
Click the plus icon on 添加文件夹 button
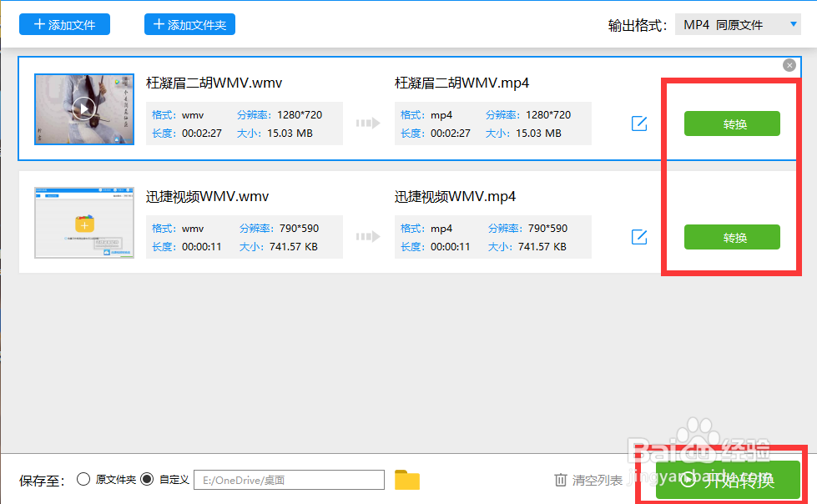(x=159, y=23)
